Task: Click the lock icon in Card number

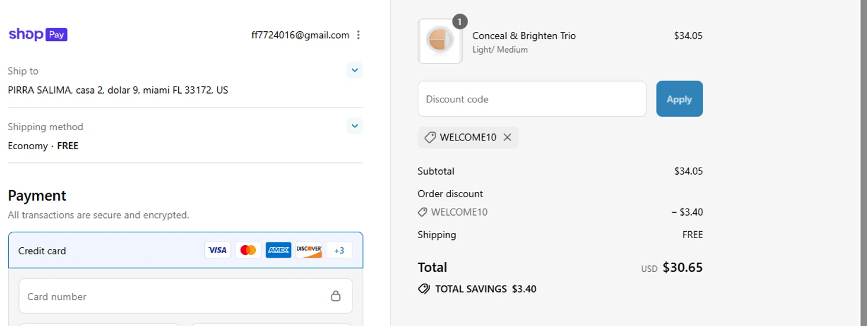Action: 336,296
